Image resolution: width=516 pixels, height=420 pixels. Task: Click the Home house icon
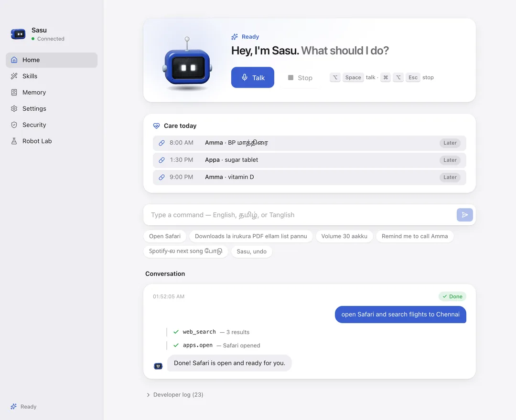point(14,60)
